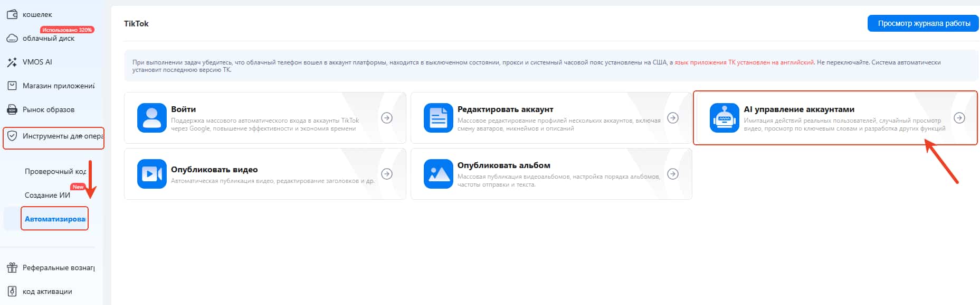Click the код активации icon
The image size is (980, 305).
point(12,291)
